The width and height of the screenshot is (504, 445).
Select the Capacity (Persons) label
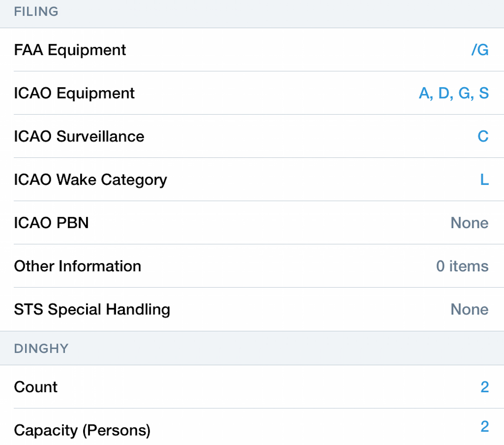(82, 430)
